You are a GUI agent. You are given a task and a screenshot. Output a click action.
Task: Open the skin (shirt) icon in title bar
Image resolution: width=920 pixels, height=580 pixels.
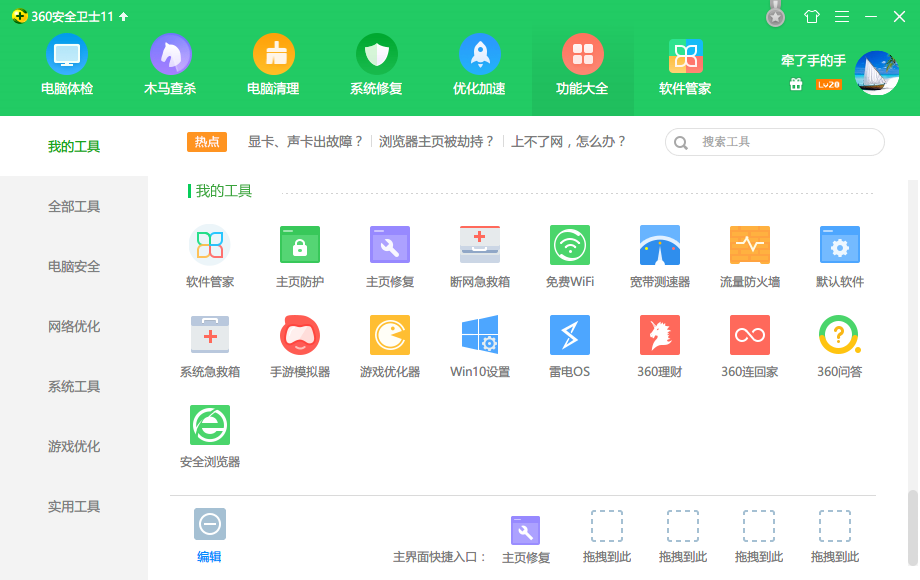[812, 16]
